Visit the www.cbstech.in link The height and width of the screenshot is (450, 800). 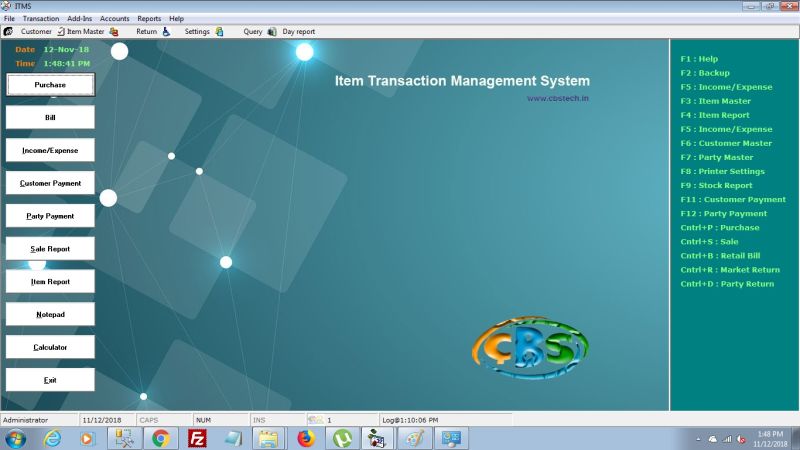pyautogui.click(x=558, y=98)
